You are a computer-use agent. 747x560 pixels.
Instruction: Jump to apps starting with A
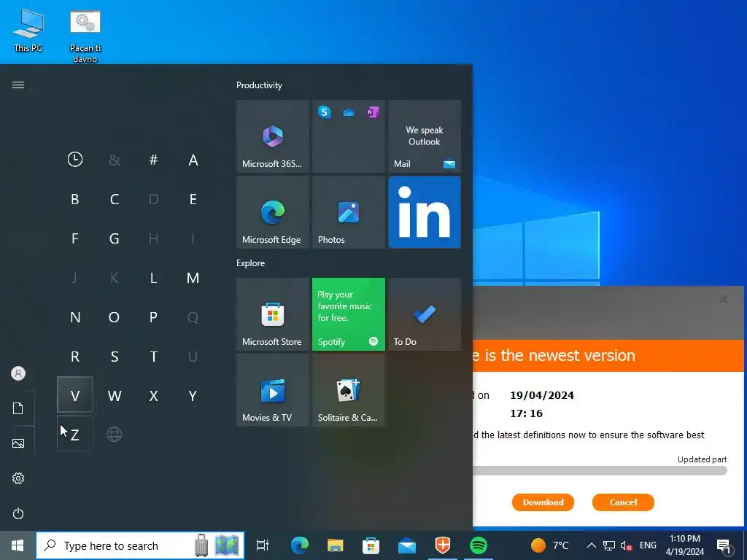coord(193,160)
